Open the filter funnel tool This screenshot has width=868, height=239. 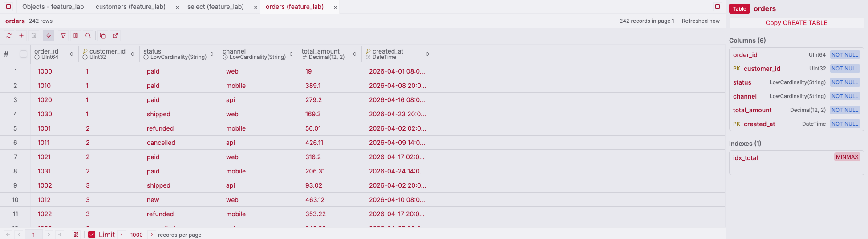point(63,36)
